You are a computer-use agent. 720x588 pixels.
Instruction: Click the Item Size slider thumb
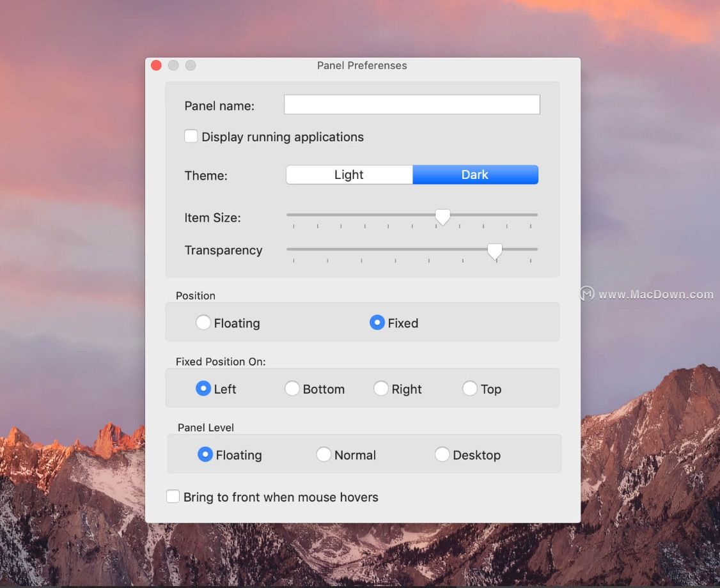tap(442, 217)
